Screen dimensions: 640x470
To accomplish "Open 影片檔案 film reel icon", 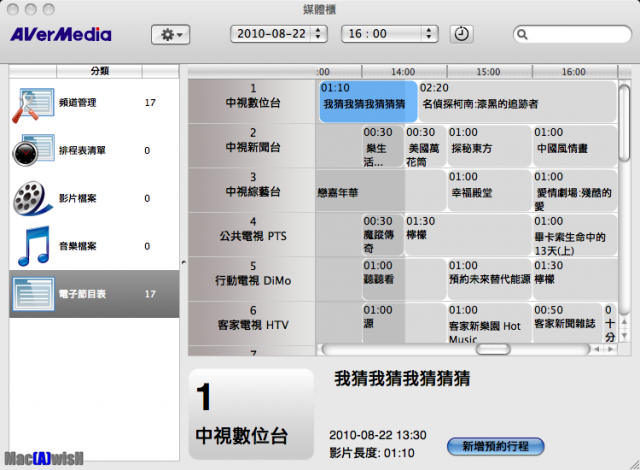I will (32, 199).
